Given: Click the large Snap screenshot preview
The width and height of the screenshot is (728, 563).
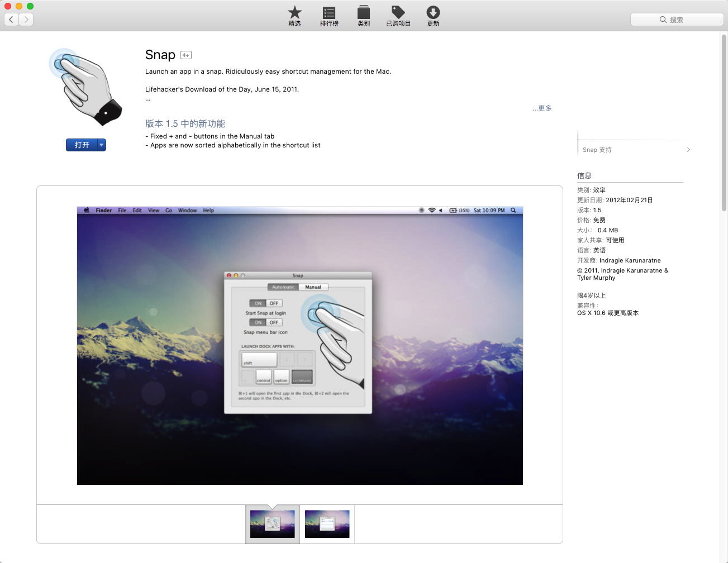Looking at the screenshot, I should tap(300, 346).
